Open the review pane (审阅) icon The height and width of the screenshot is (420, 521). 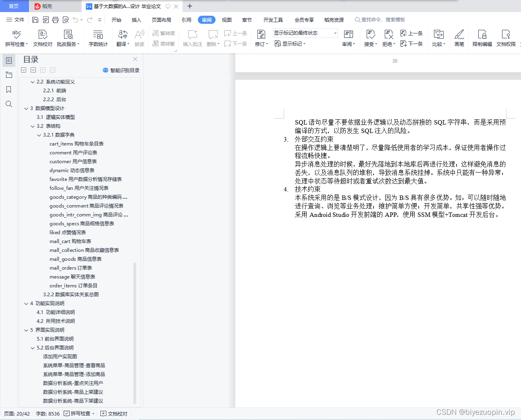click(349, 38)
